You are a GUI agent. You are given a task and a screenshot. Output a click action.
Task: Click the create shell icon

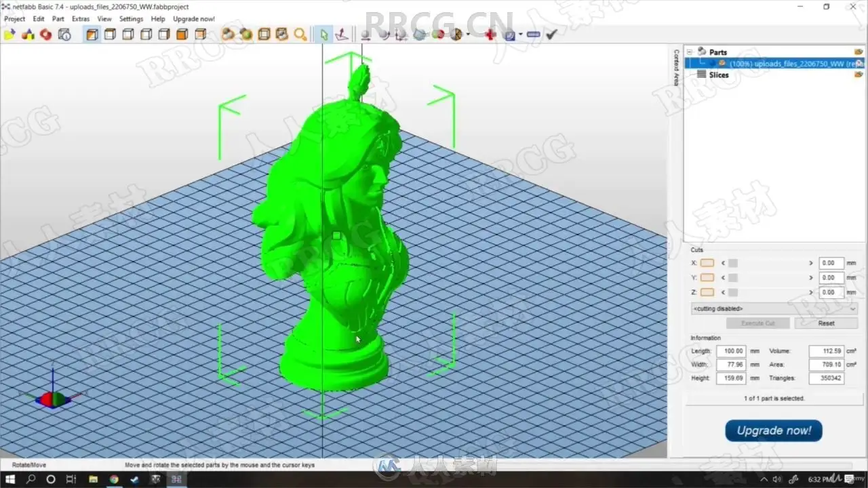(x=438, y=34)
